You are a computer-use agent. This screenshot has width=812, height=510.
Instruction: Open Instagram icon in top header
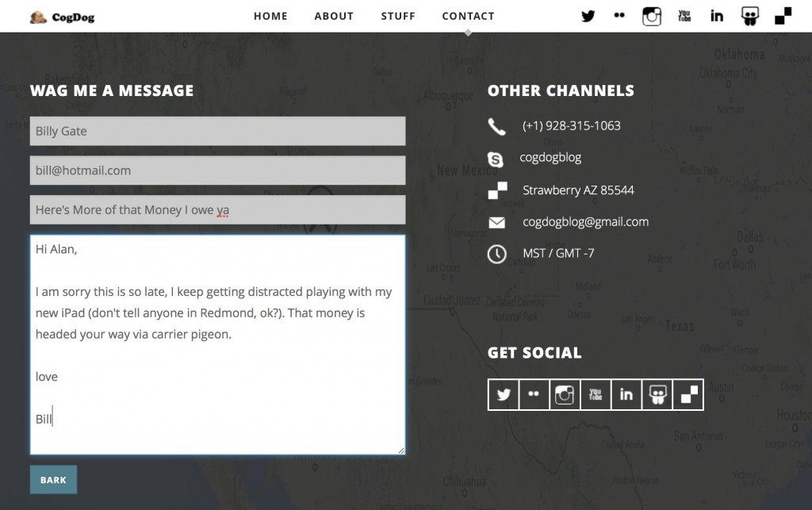(x=652, y=16)
